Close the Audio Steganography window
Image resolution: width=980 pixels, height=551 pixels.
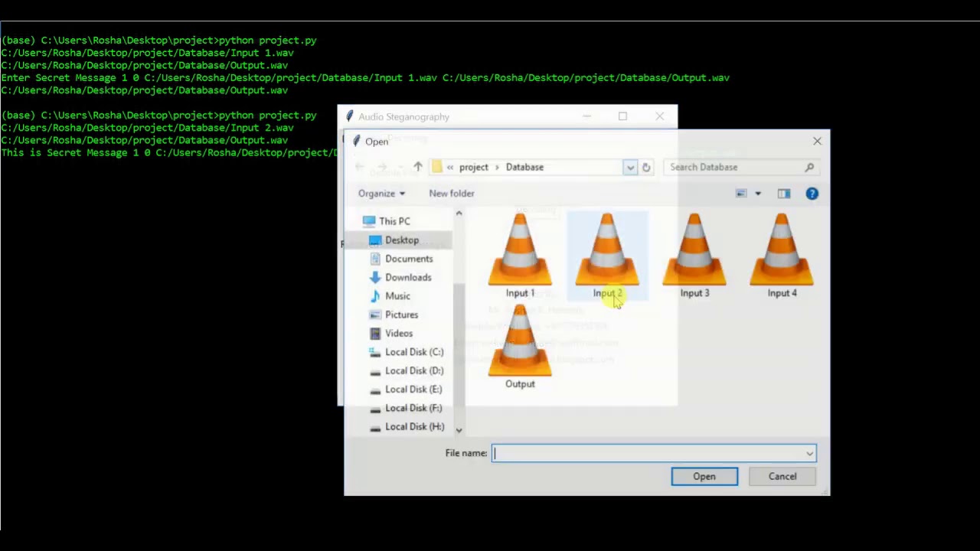click(659, 116)
